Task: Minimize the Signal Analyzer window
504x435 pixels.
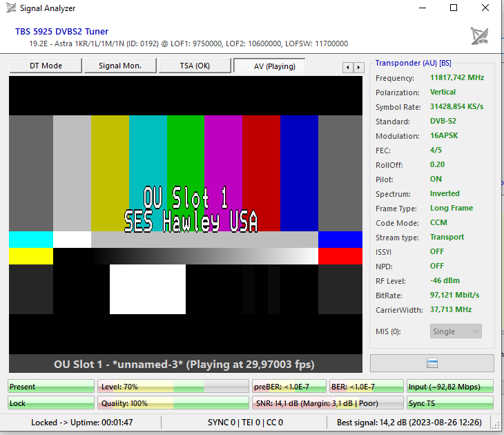Action: (x=423, y=8)
